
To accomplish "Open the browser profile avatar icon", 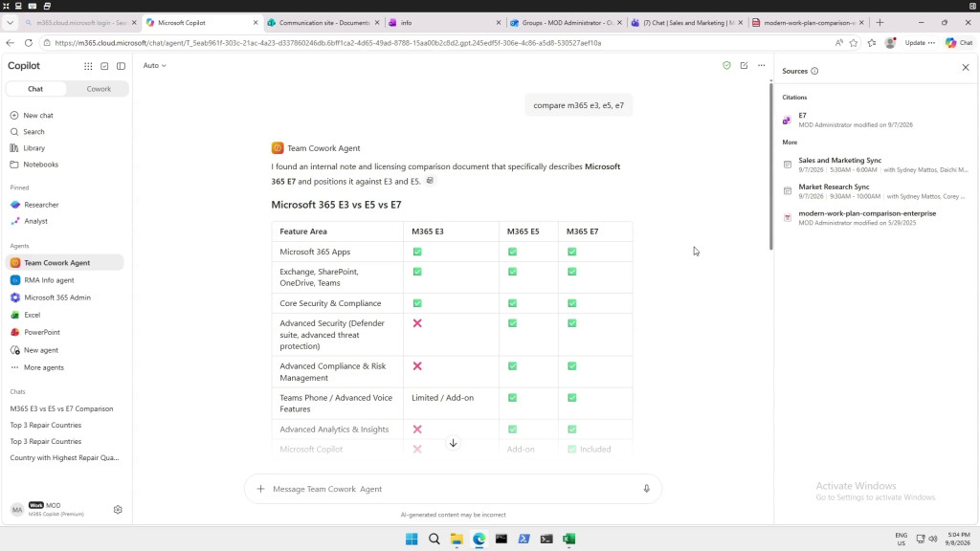I will point(890,43).
